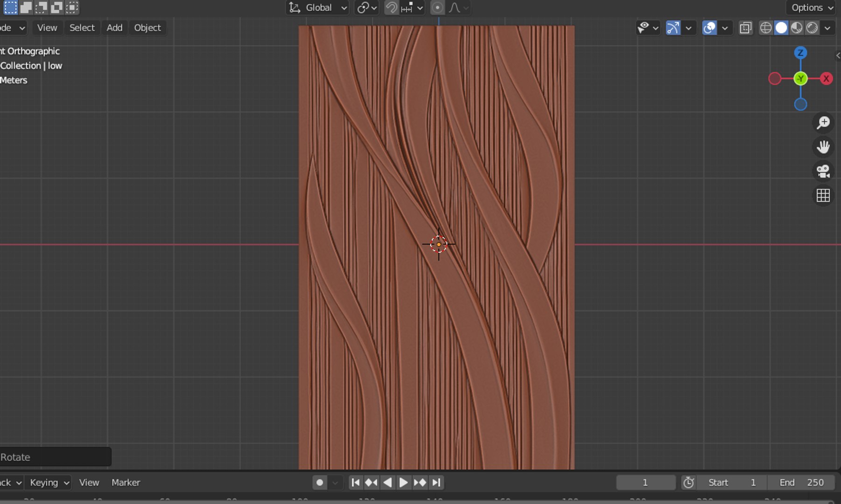Click the pan hand viewport icon

823,147
